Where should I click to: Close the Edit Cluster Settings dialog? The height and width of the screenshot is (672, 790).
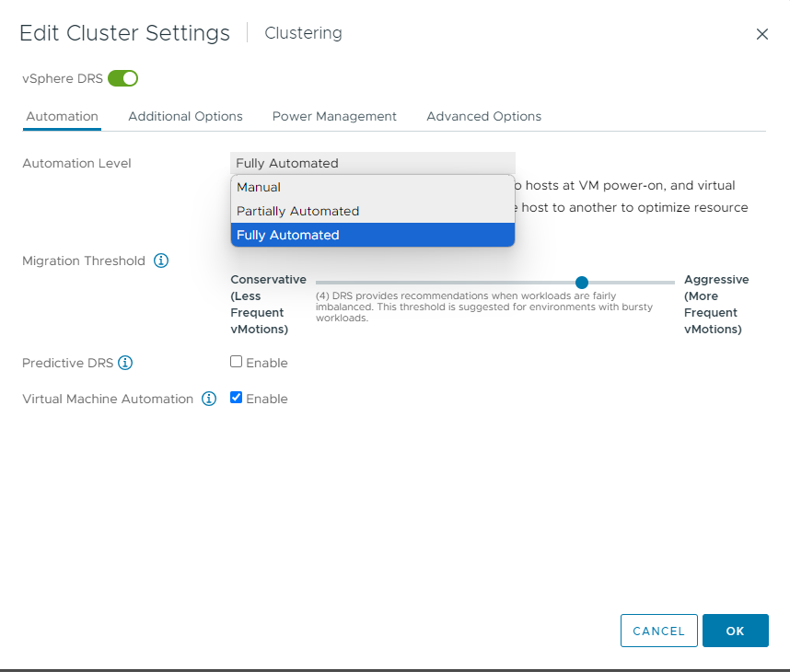click(x=761, y=34)
